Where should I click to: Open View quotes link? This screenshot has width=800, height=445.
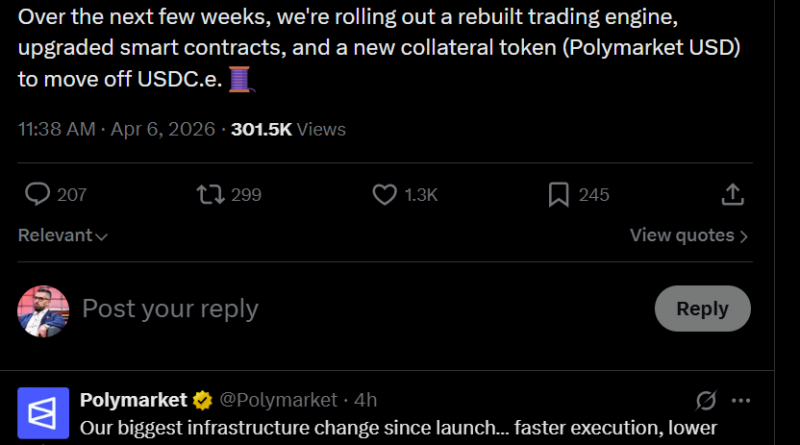[689, 236]
